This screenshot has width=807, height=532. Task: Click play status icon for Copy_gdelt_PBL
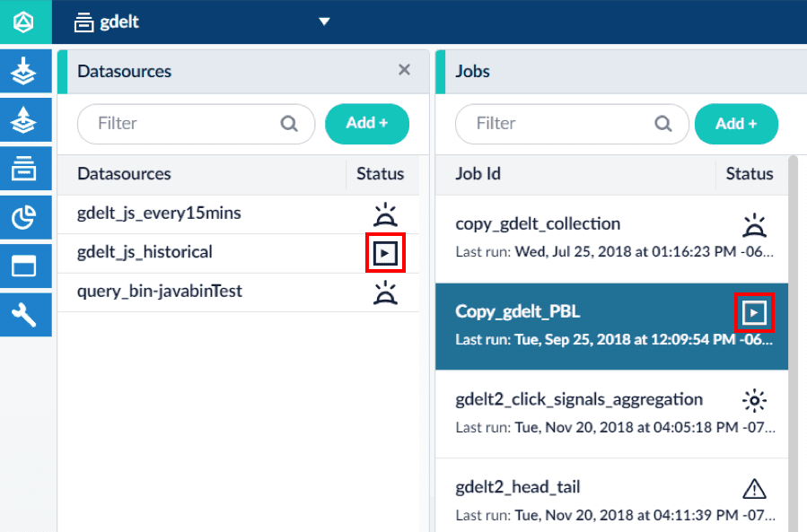pyautogui.click(x=755, y=313)
